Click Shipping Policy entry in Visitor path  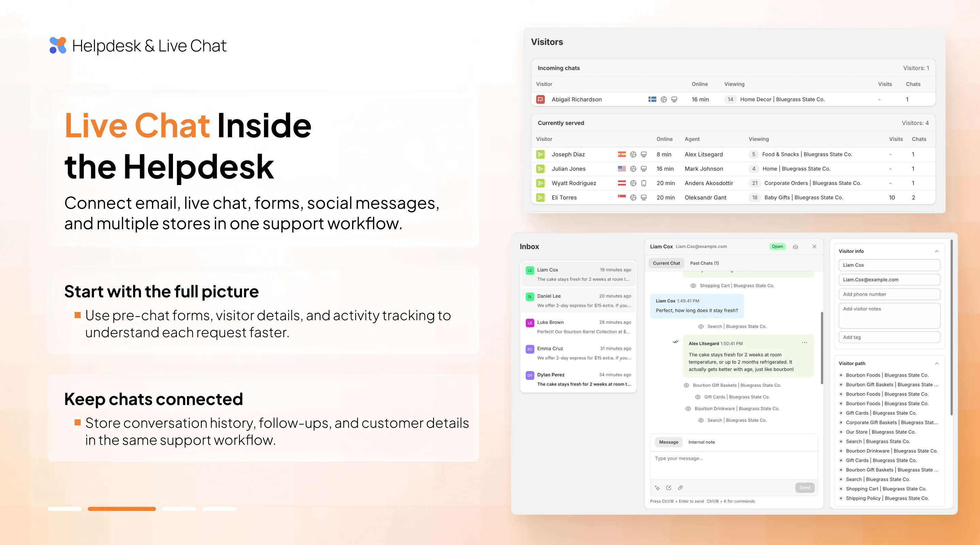click(x=887, y=498)
